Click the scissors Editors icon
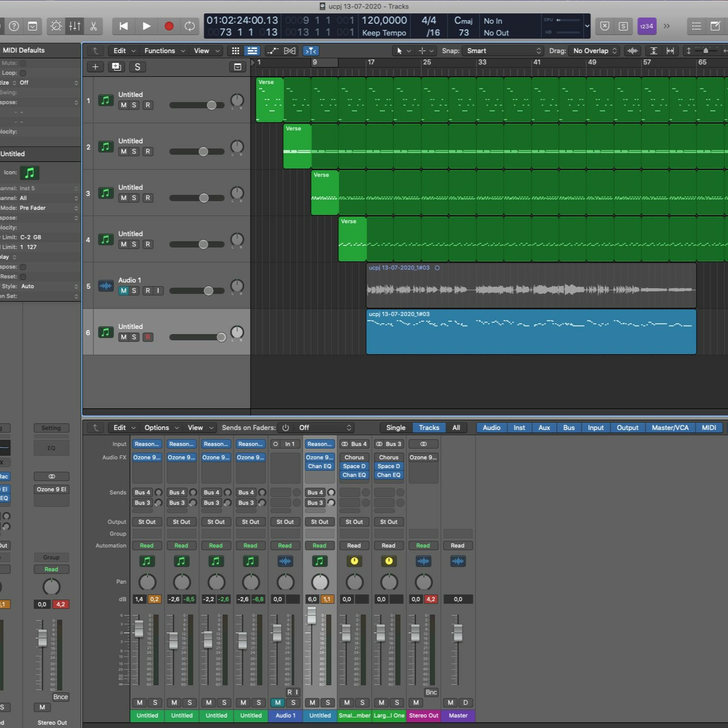 click(93, 26)
